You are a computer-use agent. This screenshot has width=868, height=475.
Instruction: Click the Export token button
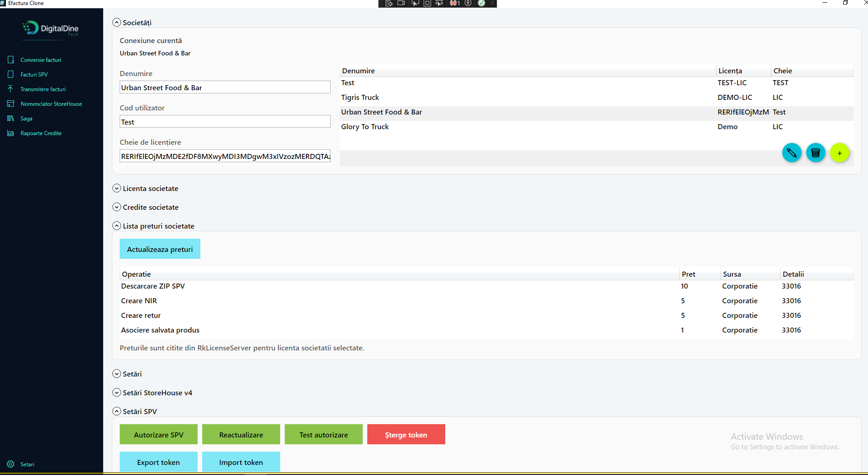(x=159, y=462)
